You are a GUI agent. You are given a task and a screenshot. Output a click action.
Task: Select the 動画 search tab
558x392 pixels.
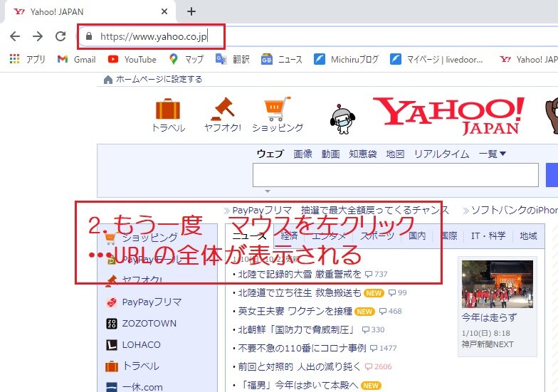[330, 154]
